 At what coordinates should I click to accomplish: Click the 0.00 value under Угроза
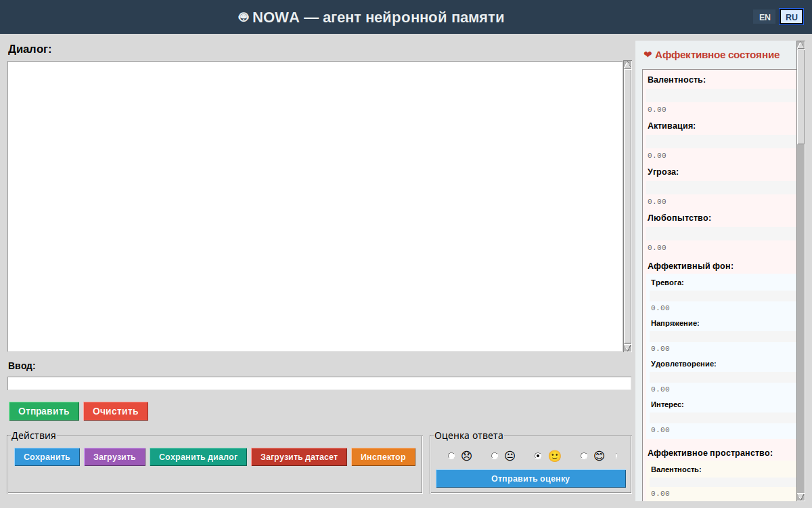pos(657,202)
